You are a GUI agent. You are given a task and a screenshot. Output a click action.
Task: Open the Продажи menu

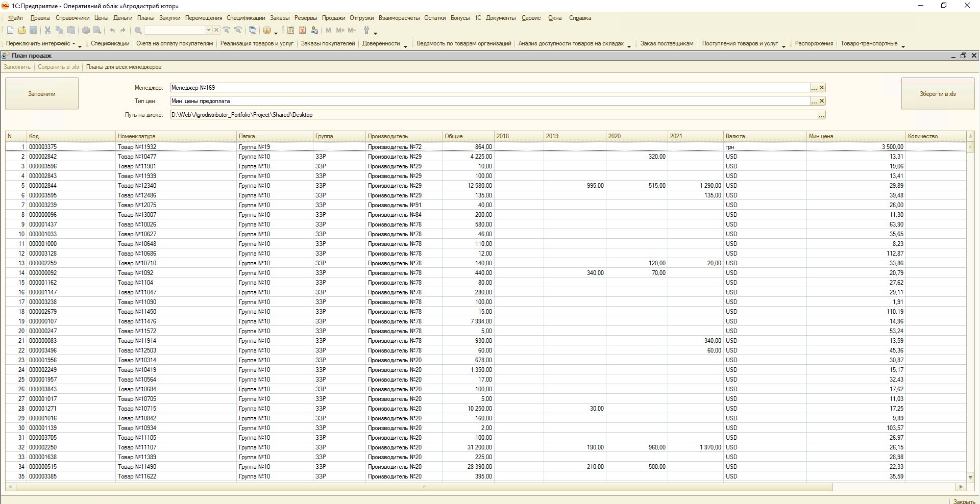coord(333,18)
